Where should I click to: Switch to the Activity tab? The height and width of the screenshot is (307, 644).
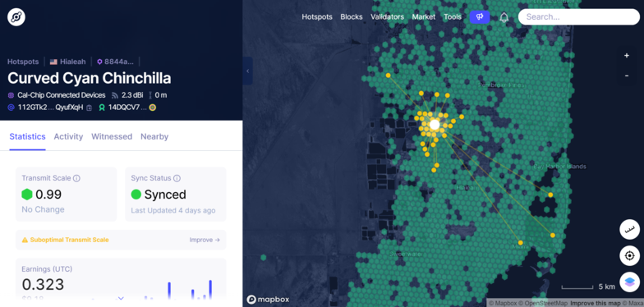point(68,136)
